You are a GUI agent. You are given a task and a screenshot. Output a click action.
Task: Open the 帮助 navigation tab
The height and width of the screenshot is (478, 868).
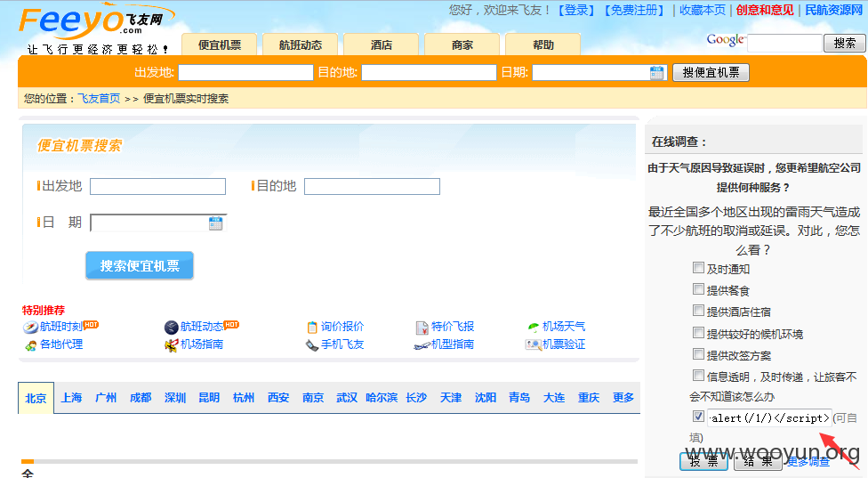click(x=543, y=45)
